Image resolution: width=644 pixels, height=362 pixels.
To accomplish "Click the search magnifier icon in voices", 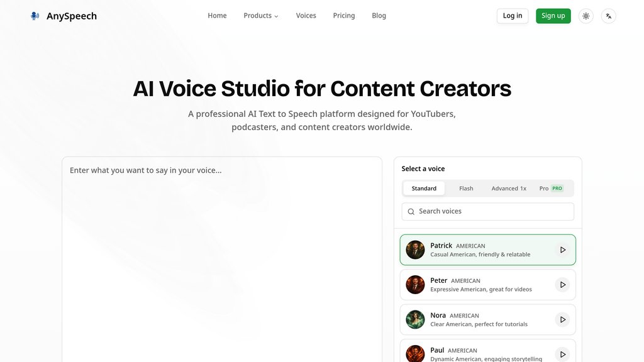I will pos(411,212).
